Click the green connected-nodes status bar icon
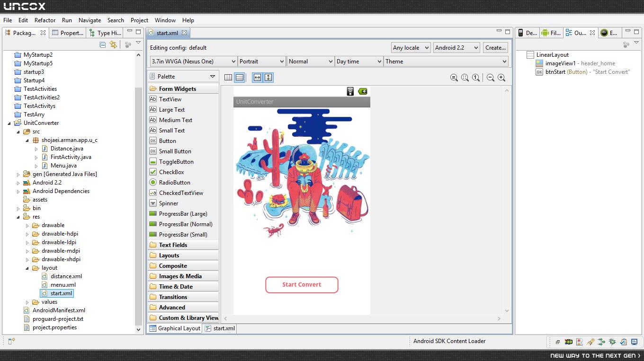644x361 pixels. (x=601, y=342)
